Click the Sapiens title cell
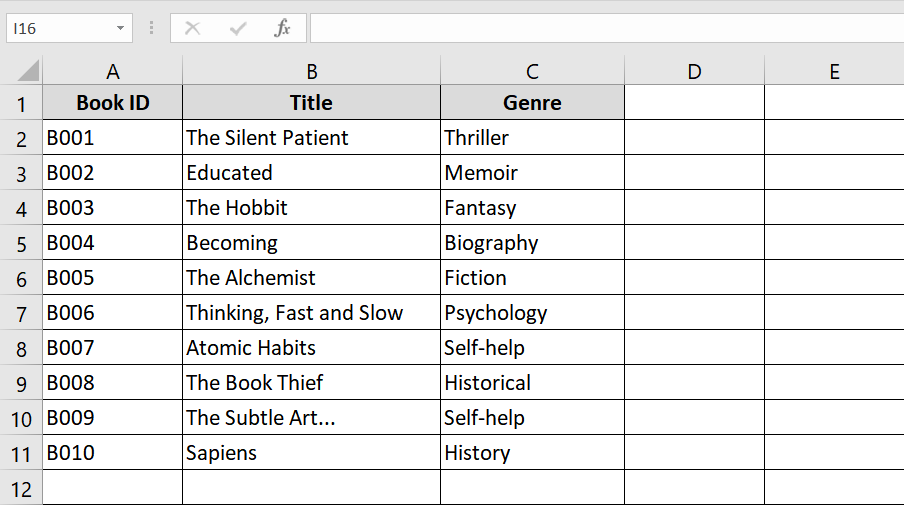 pyautogui.click(x=311, y=453)
